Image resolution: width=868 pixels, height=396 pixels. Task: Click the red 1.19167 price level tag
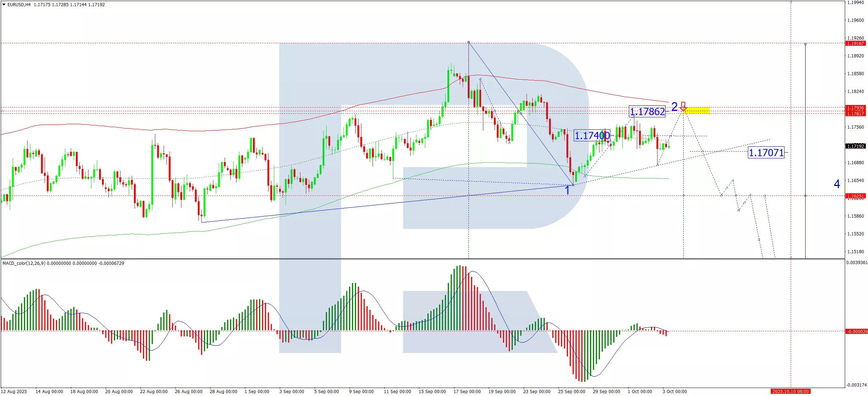point(855,44)
